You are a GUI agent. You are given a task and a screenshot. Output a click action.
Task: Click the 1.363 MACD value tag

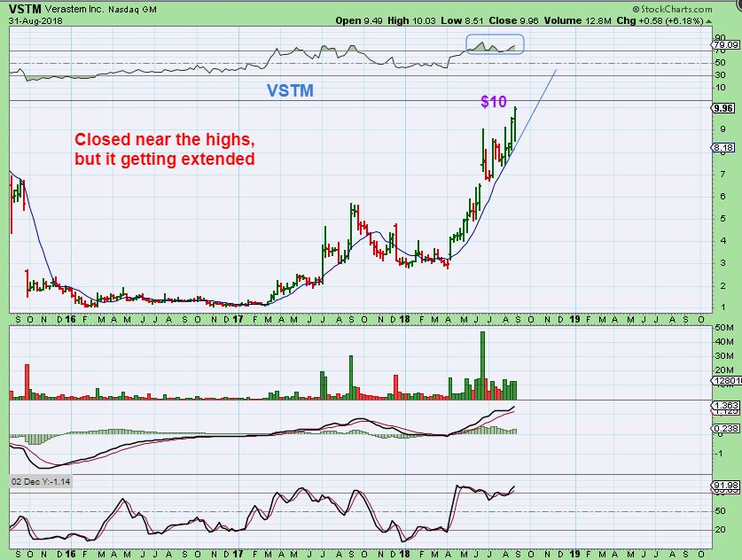coord(726,405)
